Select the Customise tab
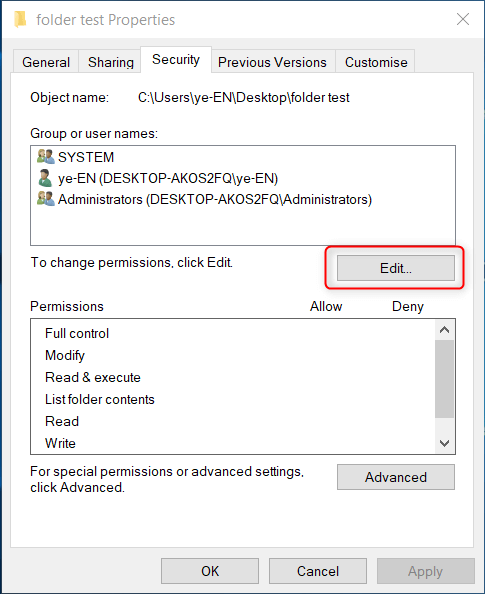Image resolution: width=485 pixels, height=594 pixels. click(x=376, y=62)
